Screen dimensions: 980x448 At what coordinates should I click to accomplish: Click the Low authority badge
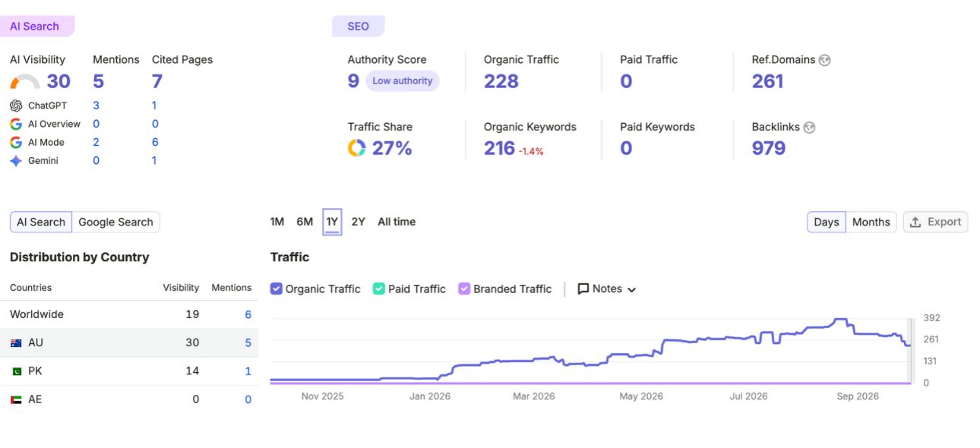pyautogui.click(x=403, y=81)
